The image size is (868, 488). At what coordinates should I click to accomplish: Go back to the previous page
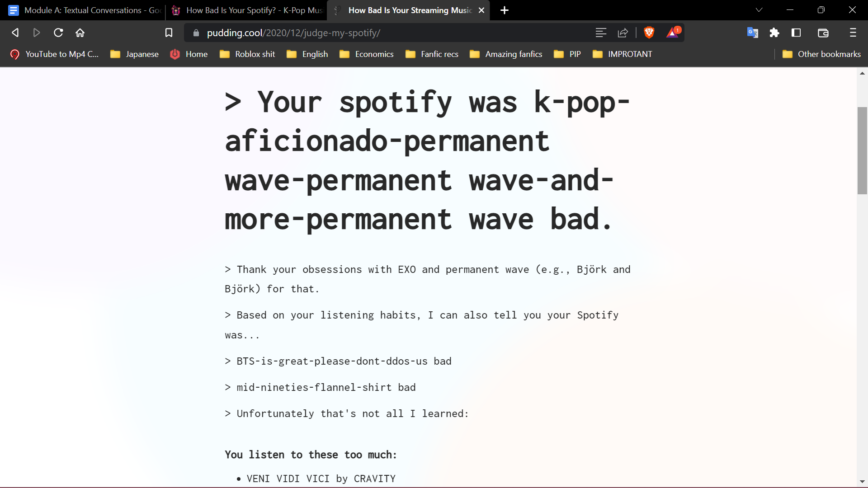15,33
